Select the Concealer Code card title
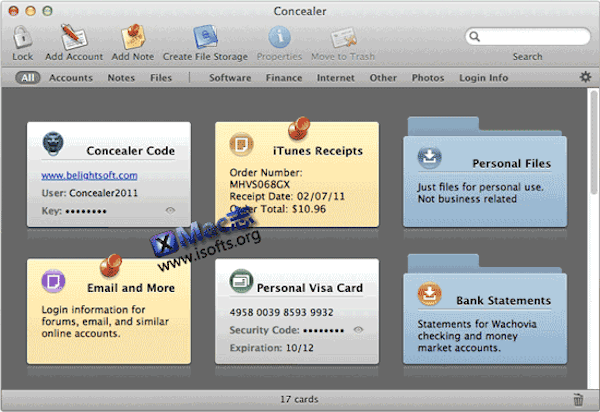This screenshot has height=412, width=600. (130, 151)
